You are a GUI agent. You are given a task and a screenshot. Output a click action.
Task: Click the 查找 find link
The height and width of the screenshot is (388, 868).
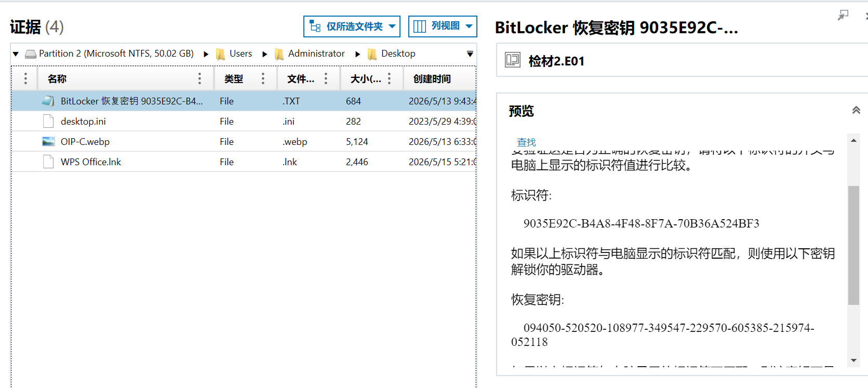526,142
